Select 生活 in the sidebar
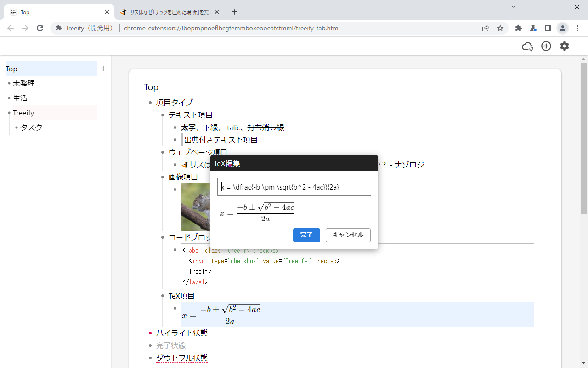 pos(20,98)
